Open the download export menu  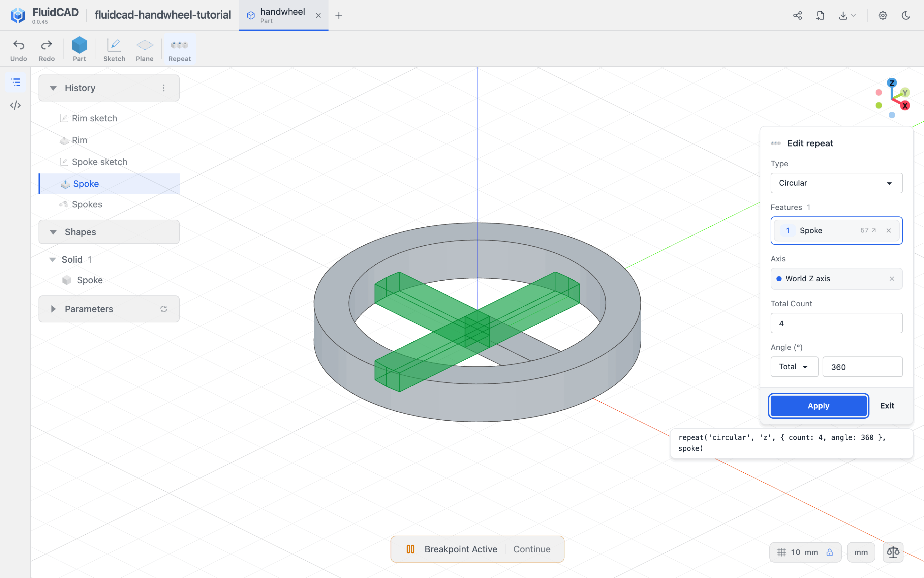tap(847, 15)
